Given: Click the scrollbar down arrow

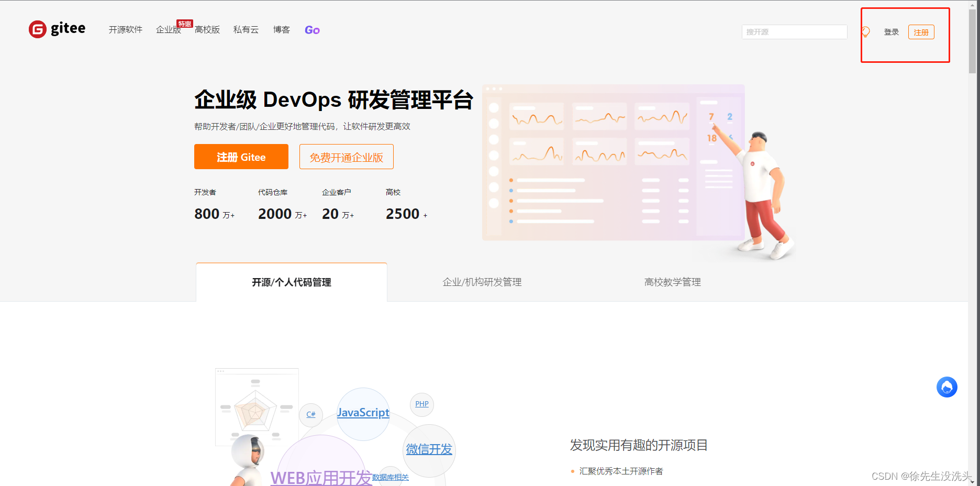Looking at the screenshot, I should coord(973,481).
